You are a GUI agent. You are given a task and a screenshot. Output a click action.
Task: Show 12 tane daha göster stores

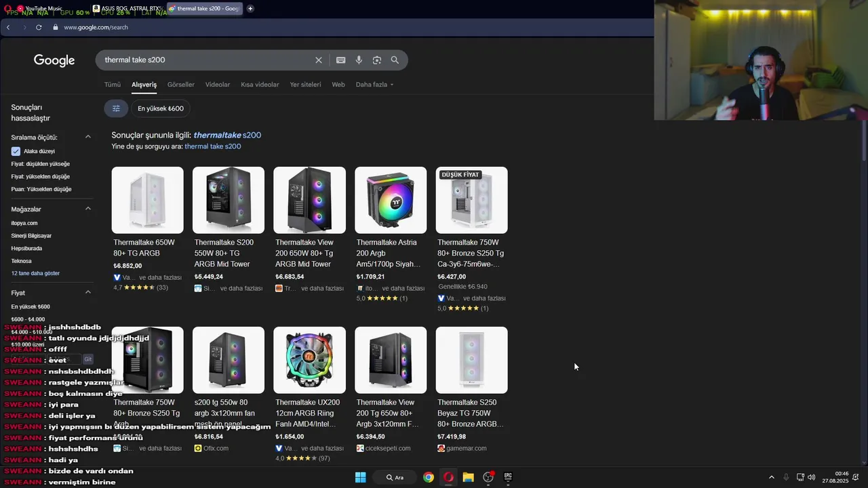[x=35, y=273]
